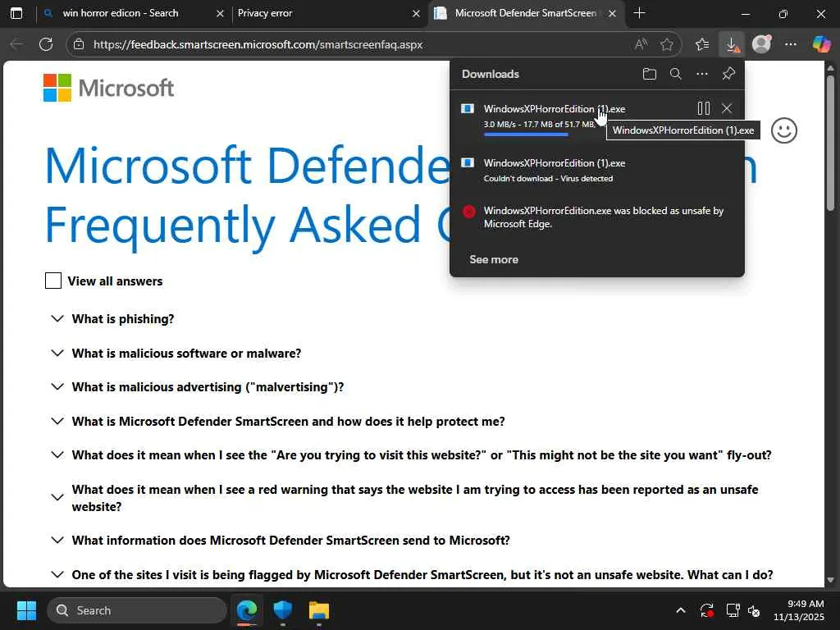Screen dimensions: 840x630
Task: Select the Microsoft Defender SmartScreen tab
Action: [x=525, y=13]
